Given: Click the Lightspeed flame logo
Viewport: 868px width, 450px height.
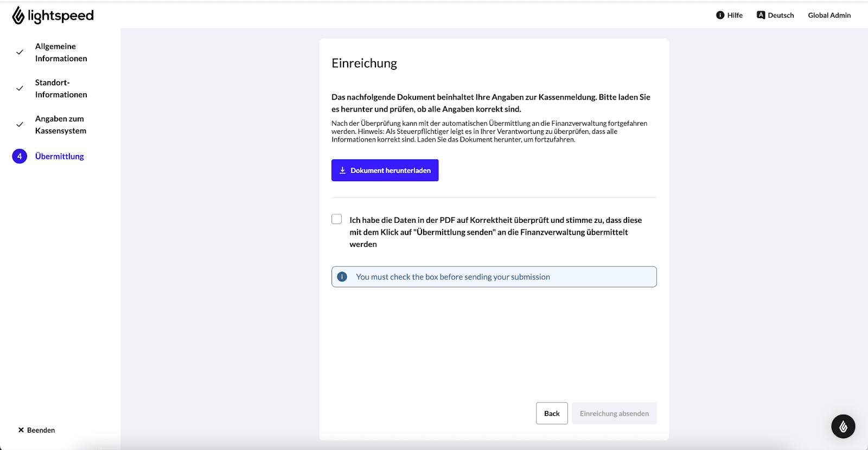Looking at the screenshot, I should tap(18, 16).
